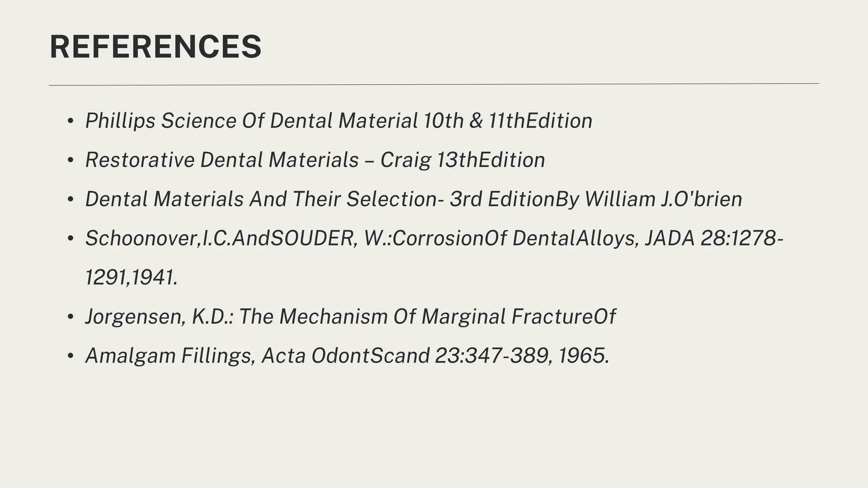Click the text "10th & 11thEdition"
868x488 pixels.
click(508, 121)
